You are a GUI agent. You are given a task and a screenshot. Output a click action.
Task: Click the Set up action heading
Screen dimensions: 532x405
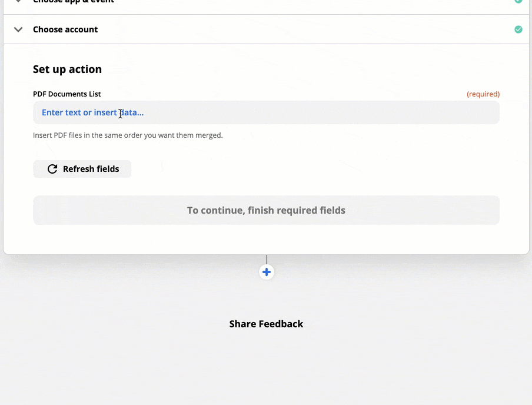[x=67, y=69]
